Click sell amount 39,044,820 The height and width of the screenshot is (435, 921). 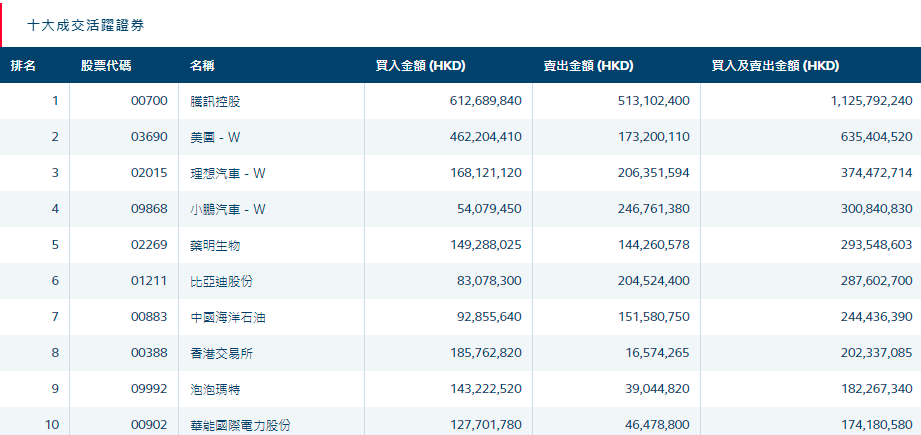click(x=657, y=389)
